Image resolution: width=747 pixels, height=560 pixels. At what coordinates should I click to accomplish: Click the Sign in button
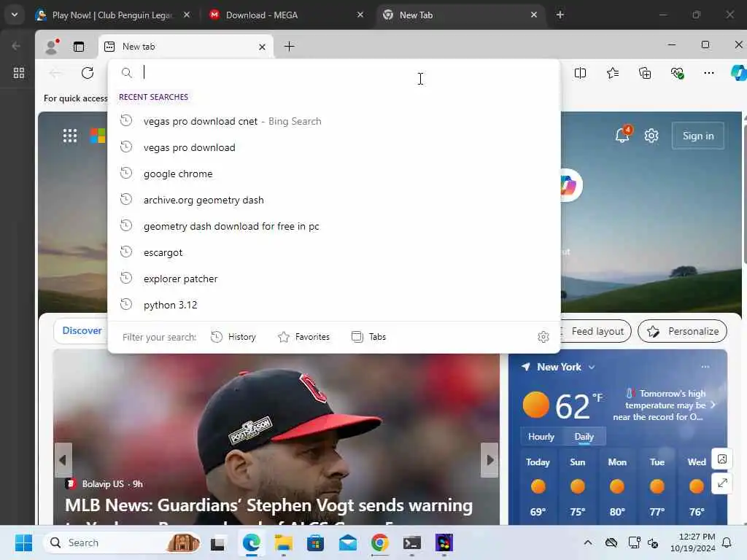tap(698, 136)
